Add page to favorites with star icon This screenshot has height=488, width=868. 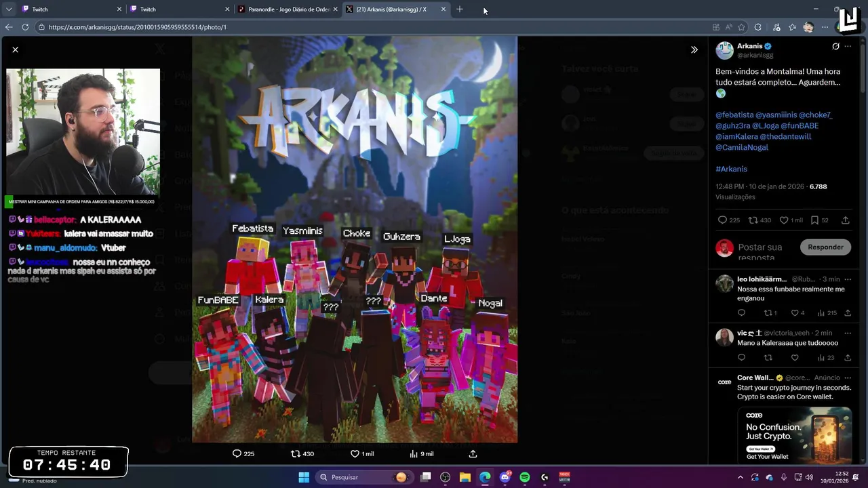(741, 27)
